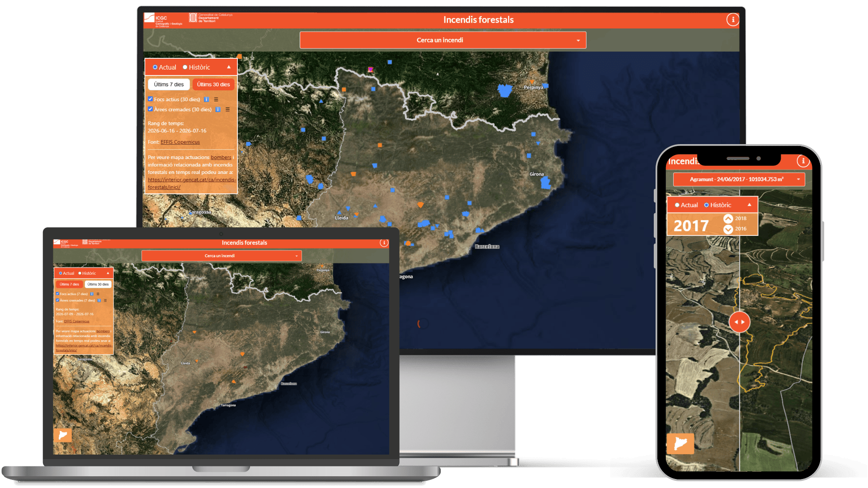Go to year 2018 with the phone's up arrow
This screenshot has height=488, width=868.
point(728,219)
